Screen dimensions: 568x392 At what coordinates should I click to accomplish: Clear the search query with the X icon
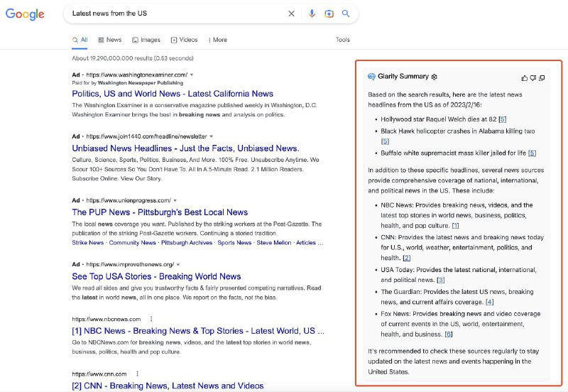tap(291, 13)
